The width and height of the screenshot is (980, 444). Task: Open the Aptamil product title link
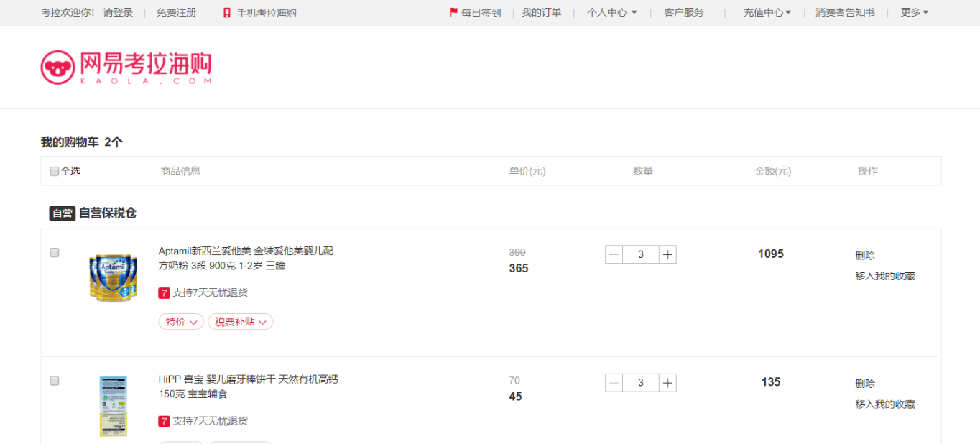point(246,259)
